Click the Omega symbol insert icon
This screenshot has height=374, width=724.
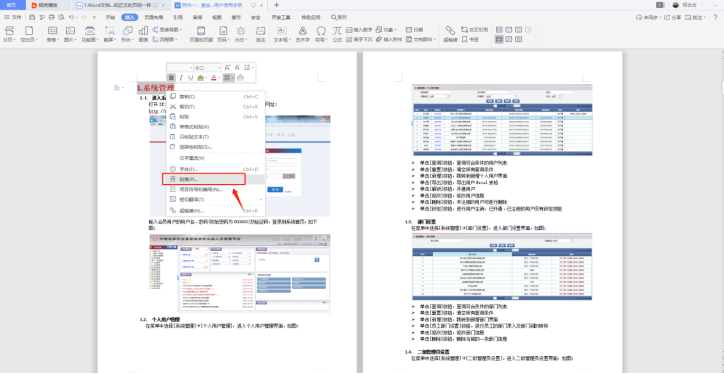coord(320,34)
